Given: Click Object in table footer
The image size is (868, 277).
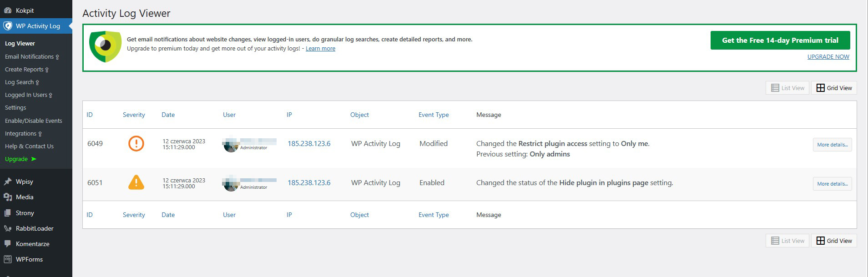Looking at the screenshot, I should point(359,215).
